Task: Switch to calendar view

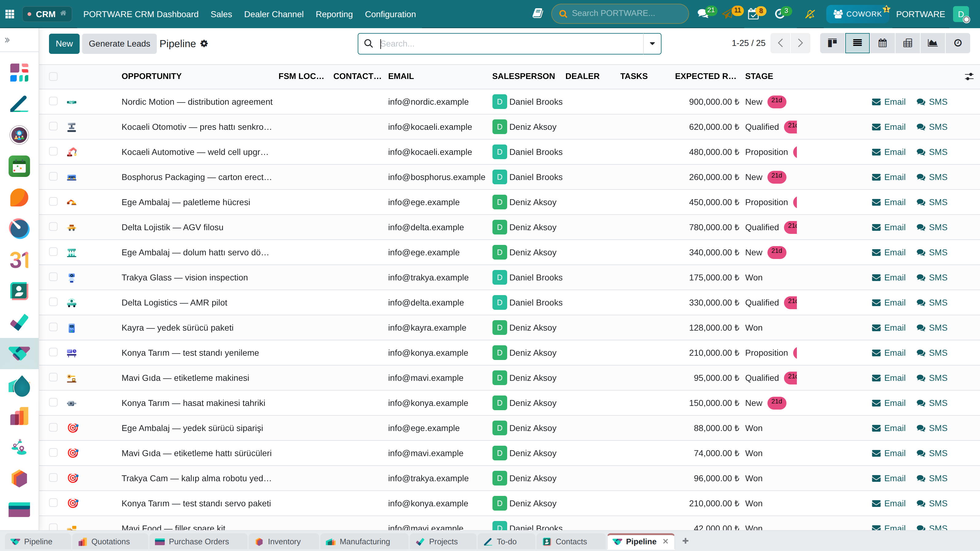Action: point(883,43)
